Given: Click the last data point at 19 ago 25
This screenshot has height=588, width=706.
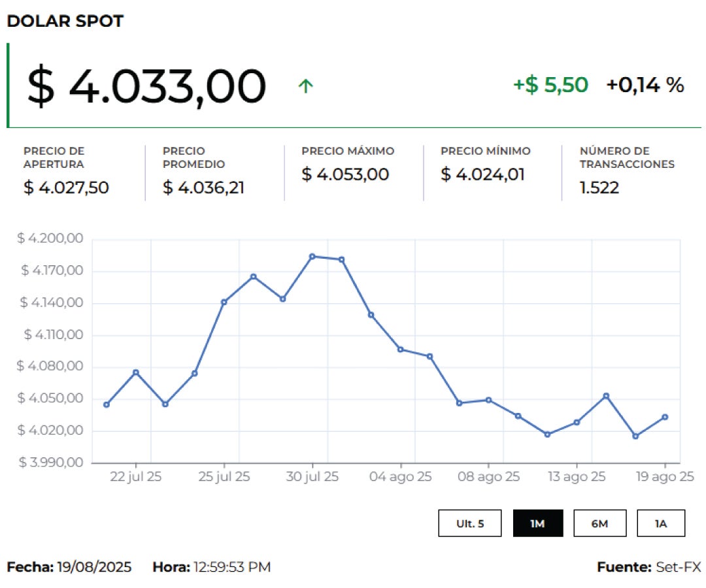Looking at the screenshot, I should coord(665,417).
